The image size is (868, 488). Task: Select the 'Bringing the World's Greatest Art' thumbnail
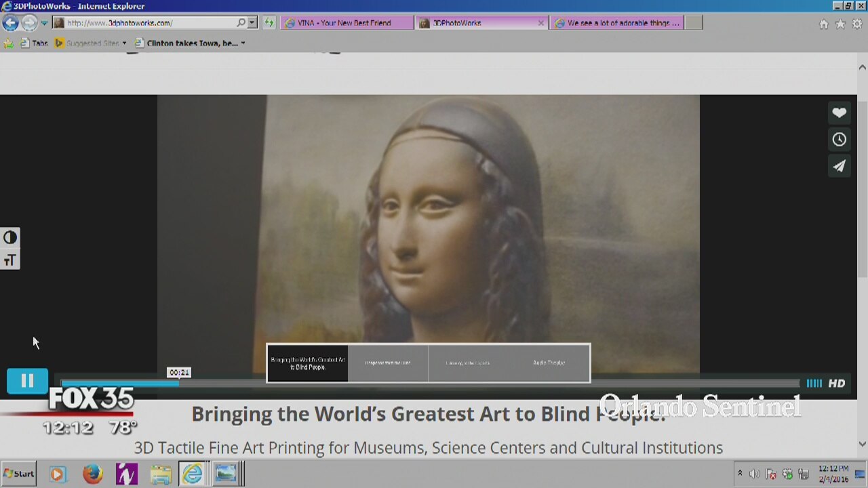[308, 363]
